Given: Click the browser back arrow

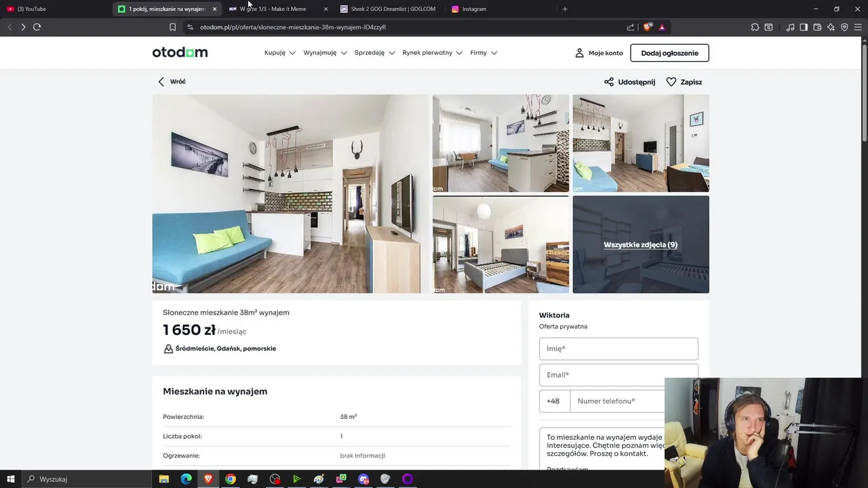Looking at the screenshot, I should (x=9, y=27).
